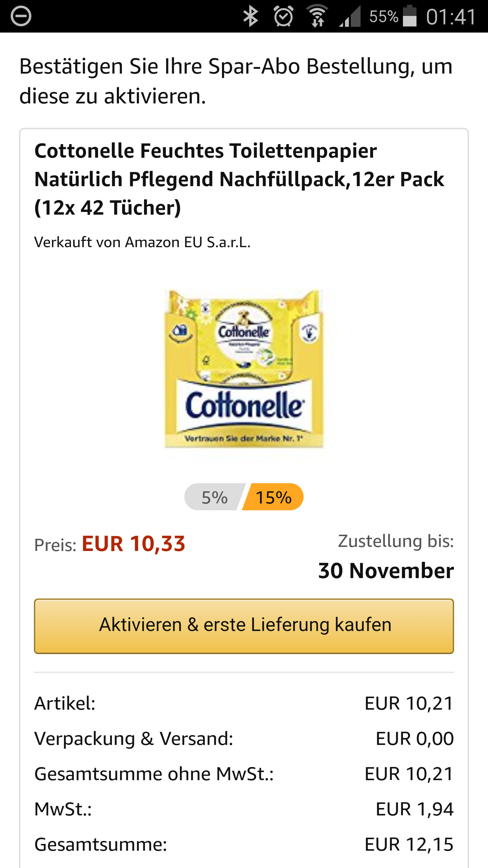The height and width of the screenshot is (868, 488).
Task: Tap the do-not-disturb status icon
Action: coord(21,16)
